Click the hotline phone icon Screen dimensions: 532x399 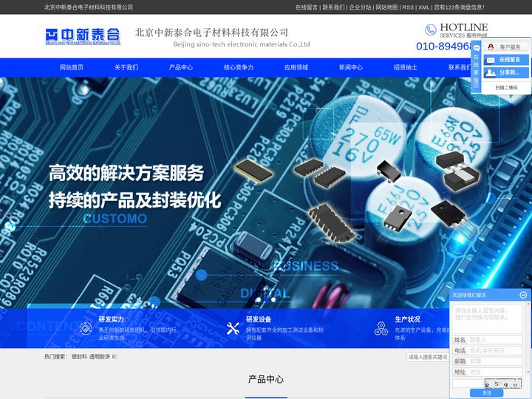(431, 30)
